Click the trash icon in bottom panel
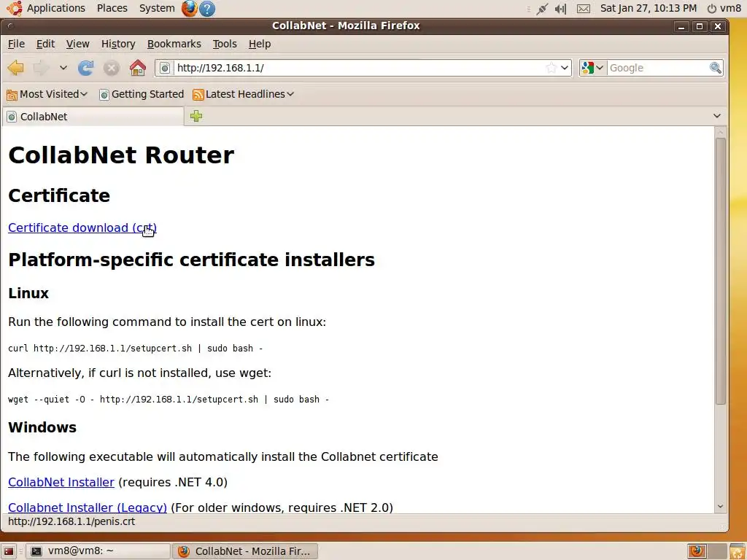Screen dimensions: 747x560 coord(738,551)
